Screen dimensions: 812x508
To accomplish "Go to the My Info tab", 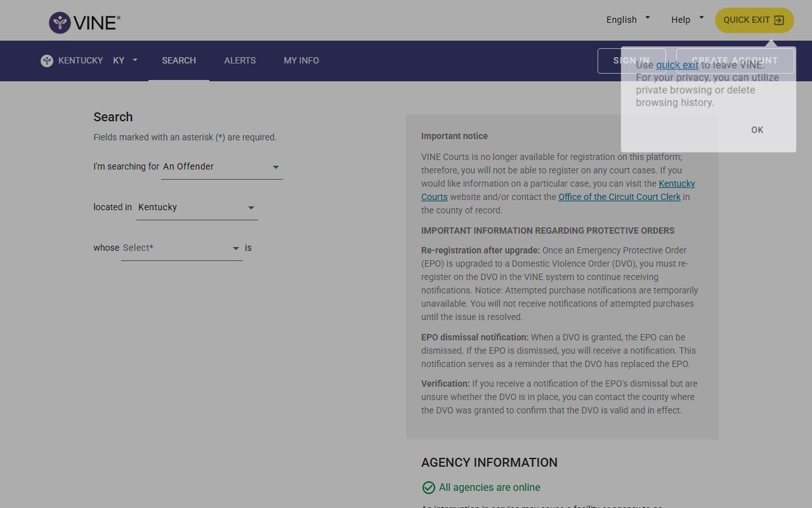I will pos(301,61).
